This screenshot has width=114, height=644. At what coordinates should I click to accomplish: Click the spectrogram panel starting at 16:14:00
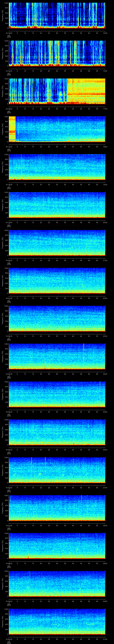57,16
